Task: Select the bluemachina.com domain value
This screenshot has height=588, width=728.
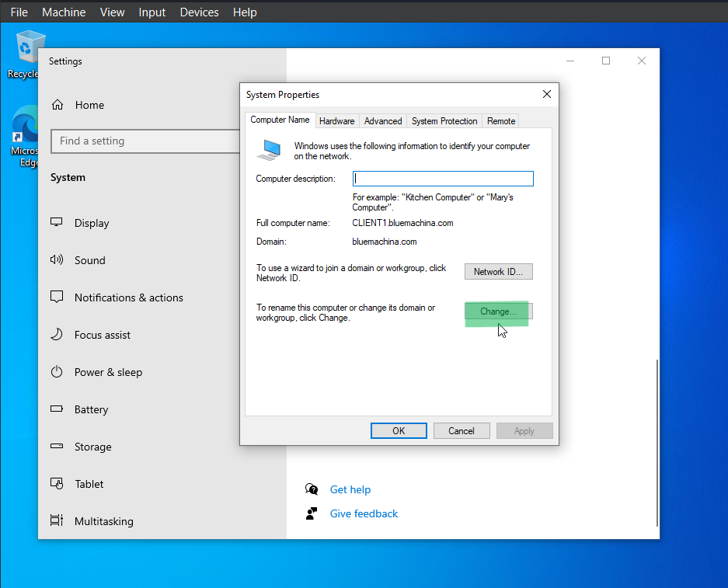Action: coord(385,242)
